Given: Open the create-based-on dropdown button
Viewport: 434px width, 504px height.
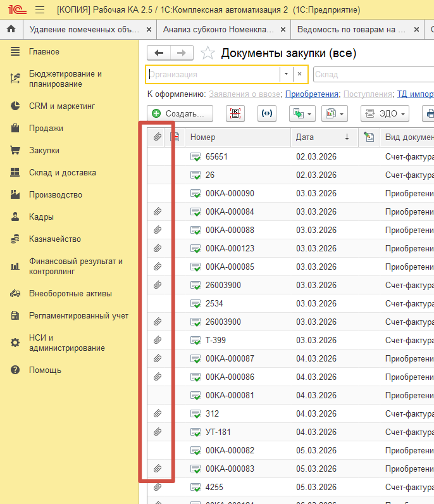Looking at the screenshot, I should point(302,114).
